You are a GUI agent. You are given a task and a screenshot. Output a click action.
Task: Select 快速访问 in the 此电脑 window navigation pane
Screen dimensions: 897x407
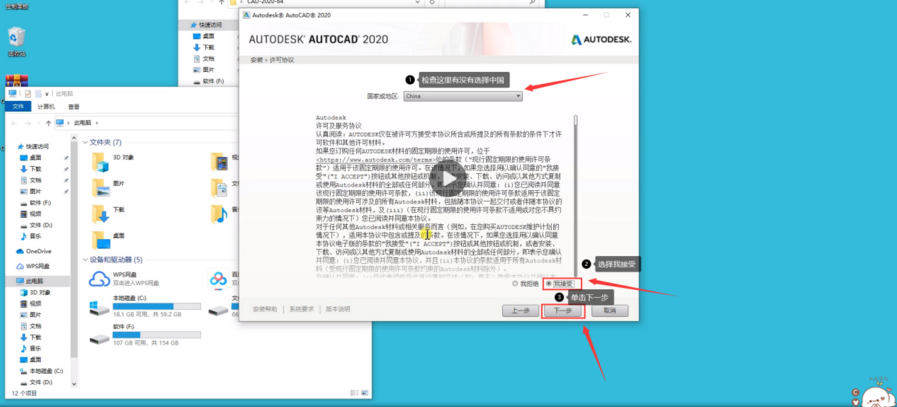point(33,147)
